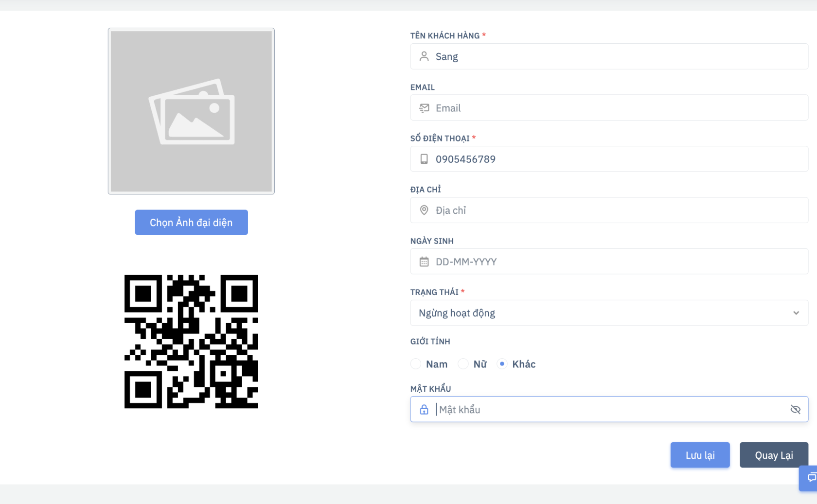
Task: Focus the phone number input field
Action: [609, 159]
